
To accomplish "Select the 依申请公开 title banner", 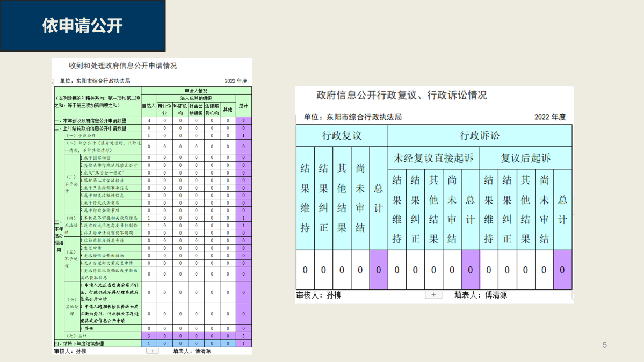I will pyautogui.click(x=82, y=25).
